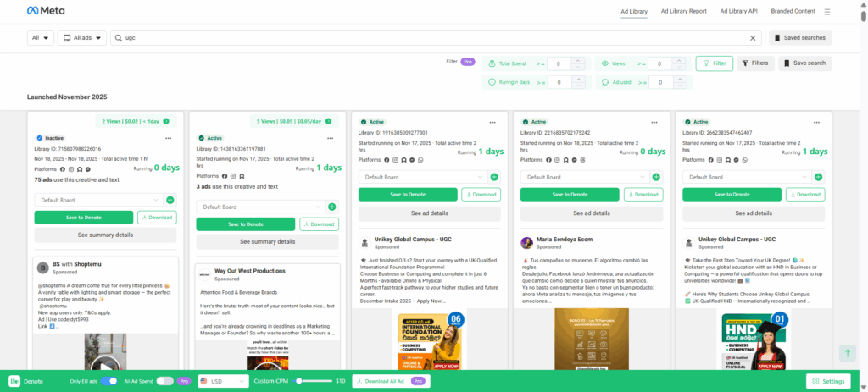This screenshot has height=392, width=868.
Task: Click the green outlined Filter button
Action: 714,63
